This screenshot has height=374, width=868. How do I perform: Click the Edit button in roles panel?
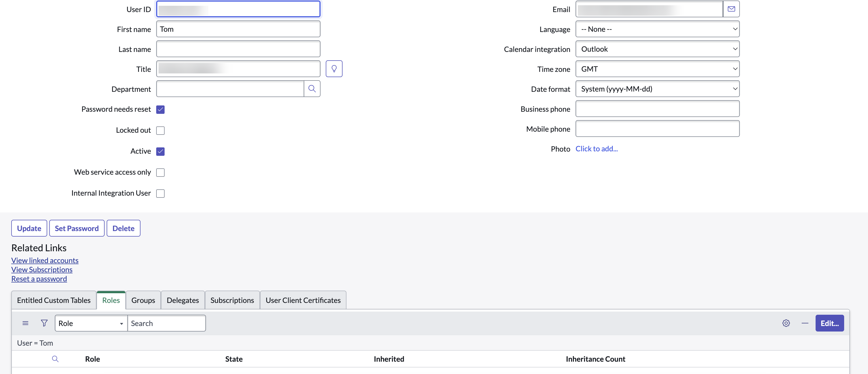pos(829,323)
